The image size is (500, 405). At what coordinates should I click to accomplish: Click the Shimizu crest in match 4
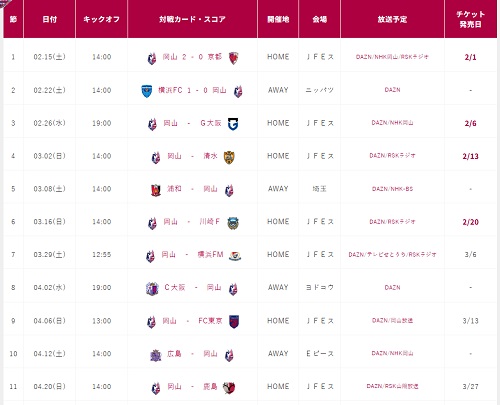(x=229, y=157)
